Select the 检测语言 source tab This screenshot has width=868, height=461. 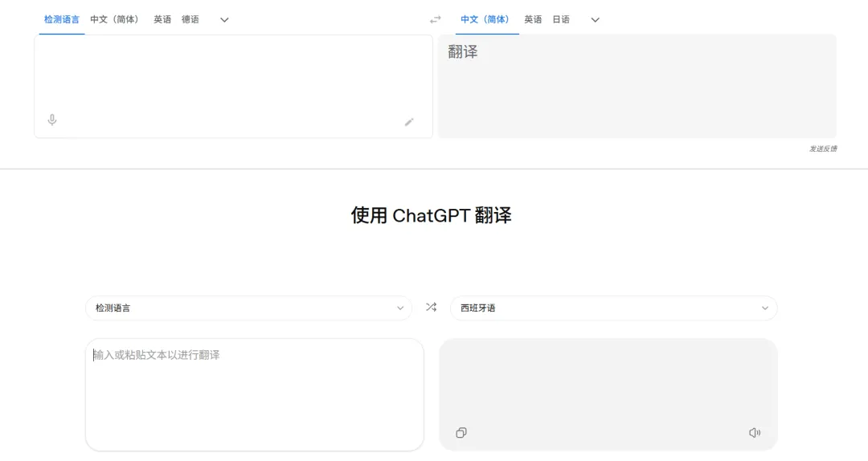tap(61, 19)
